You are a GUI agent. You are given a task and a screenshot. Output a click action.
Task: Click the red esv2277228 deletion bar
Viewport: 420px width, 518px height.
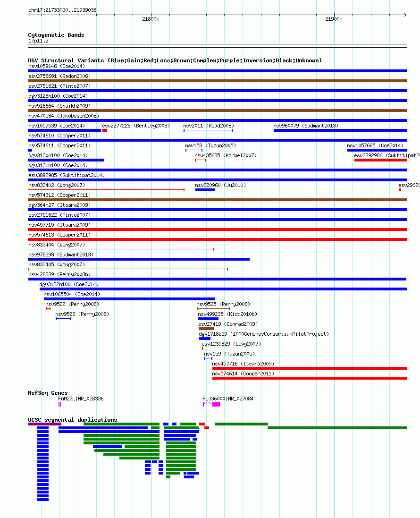105,130
